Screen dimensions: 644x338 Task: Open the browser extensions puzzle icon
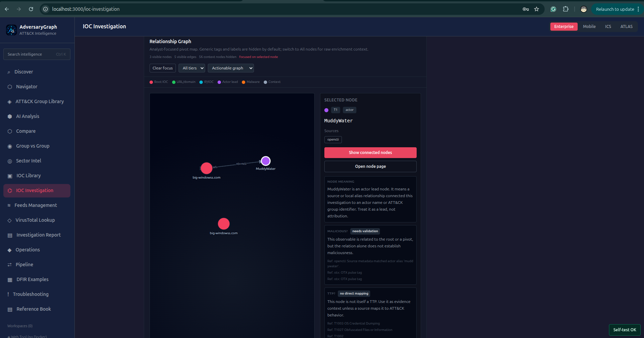point(566,9)
